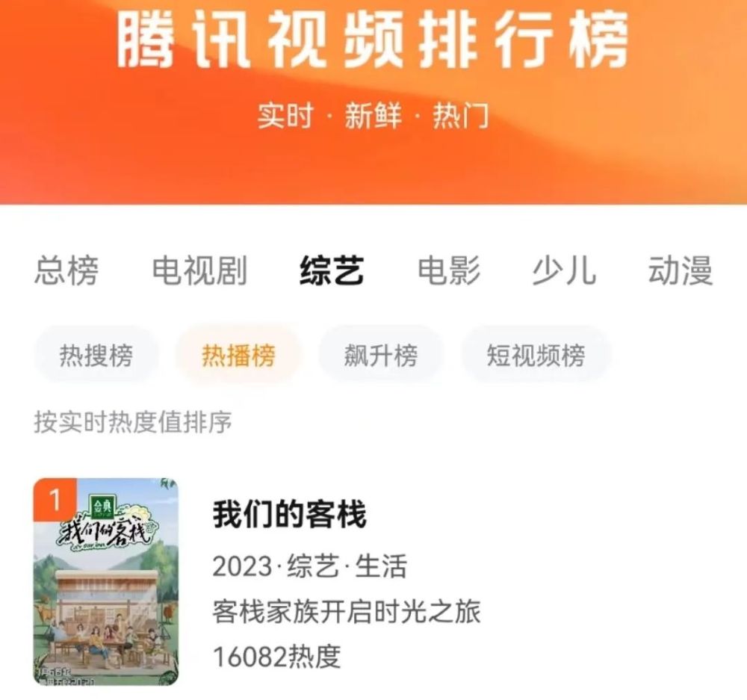Toggle the 热播榜 filter chip
The image size is (747, 700).
pyautogui.click(x=239, y=355)
